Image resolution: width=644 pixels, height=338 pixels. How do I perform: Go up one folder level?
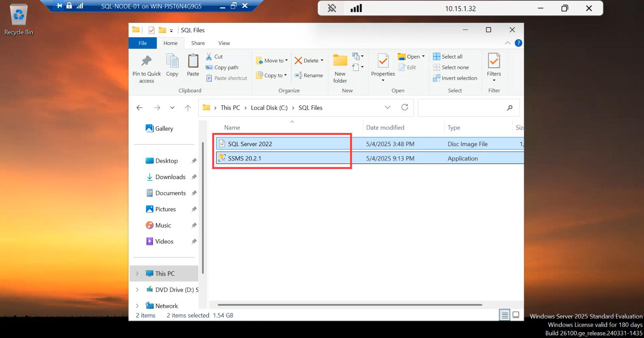188,108
